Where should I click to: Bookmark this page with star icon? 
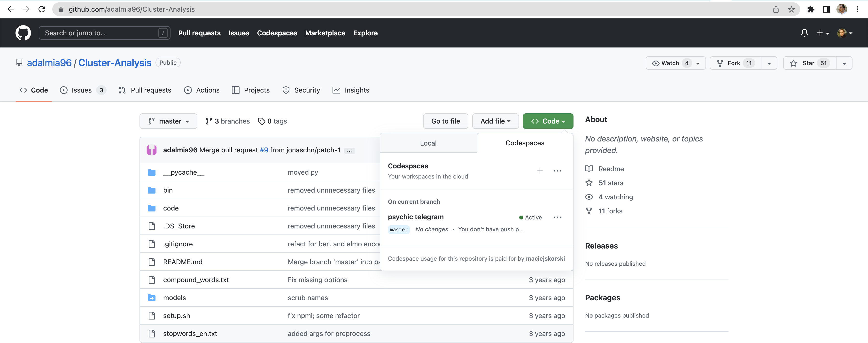pyautogui.click(x=791, y=9)
